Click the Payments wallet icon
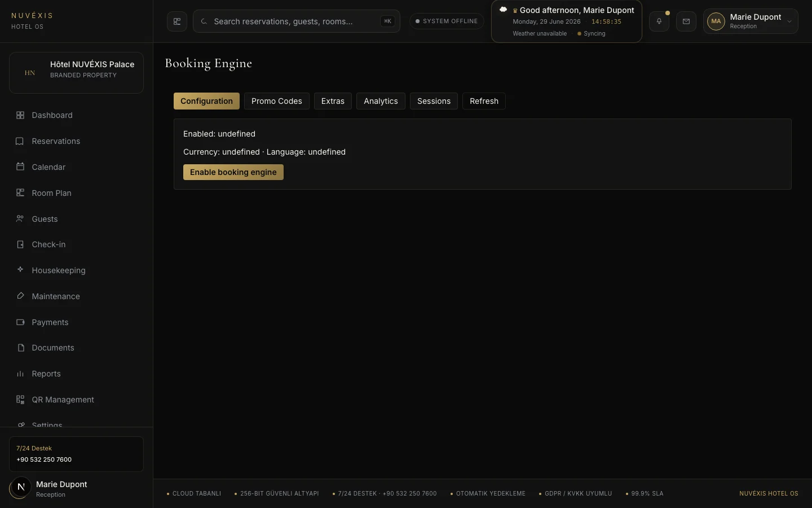The image size is (812, 508). [x=20, y=322]
